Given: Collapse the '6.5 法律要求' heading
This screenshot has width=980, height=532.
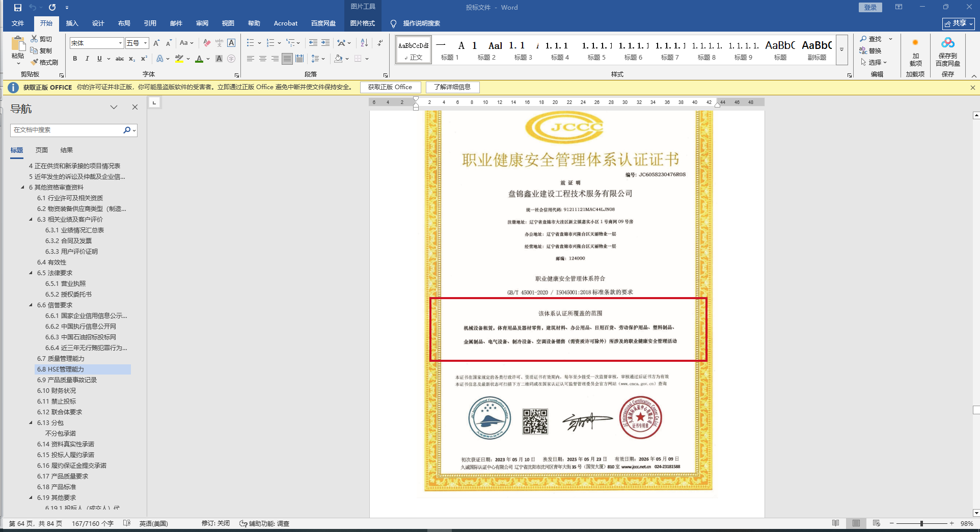Looking at the screenshot, I should 31,273.
